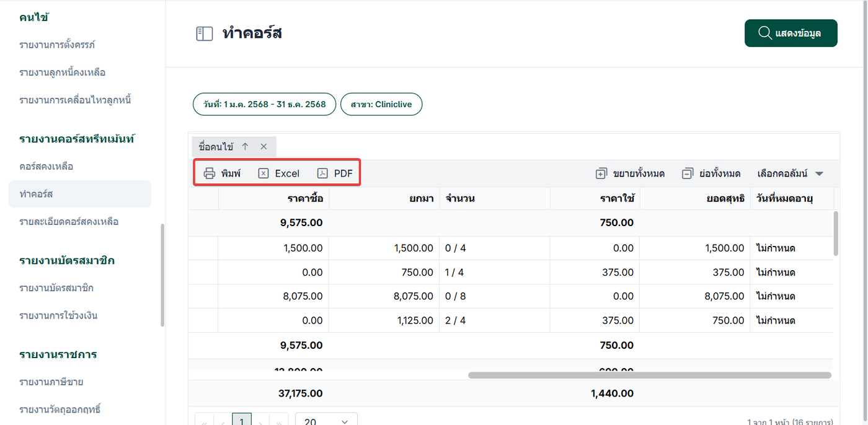Select คอร์สคงเหลือ from the sidebar menu
Screen dimensions: 868x425
click(x=46, y=167)
